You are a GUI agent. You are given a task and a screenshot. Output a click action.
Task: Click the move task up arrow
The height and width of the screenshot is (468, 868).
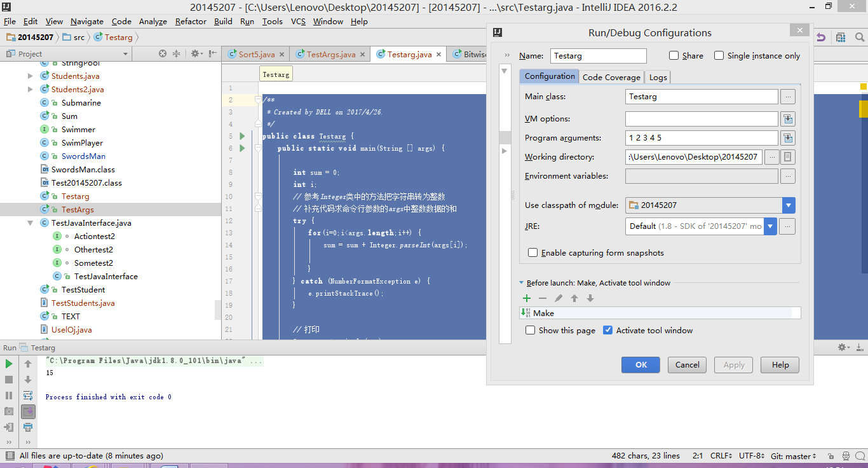point(574,298)
